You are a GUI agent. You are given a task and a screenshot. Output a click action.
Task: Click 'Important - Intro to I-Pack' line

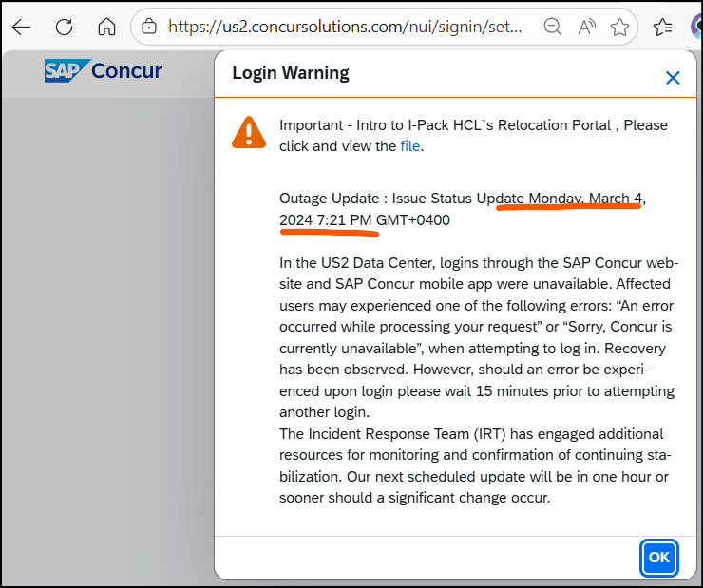[x=473, y=125]
